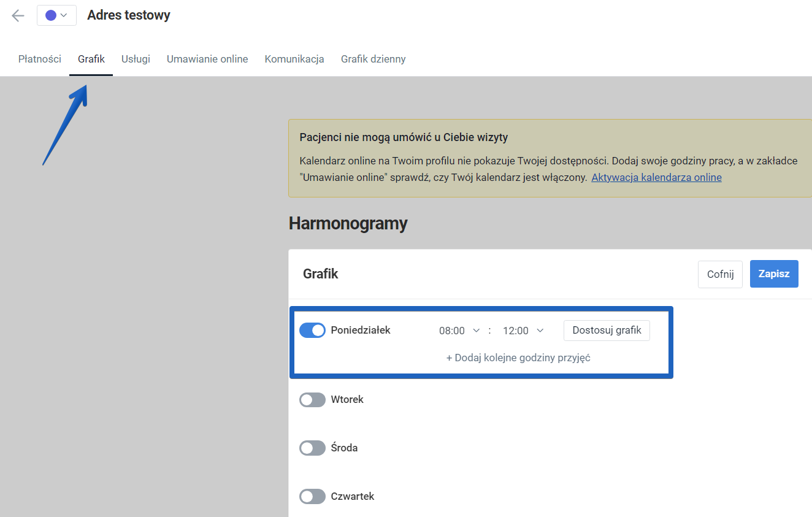The image size is (812, 517).
Task: Switch to the Płatności tab
Action: [x=39, y=59]
